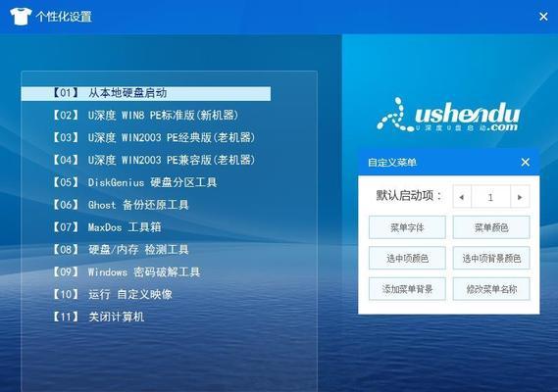Click 修改菜单名称 button
This screenshot has width=558, height=392.
pyautogui.click(x=491, y=289)
